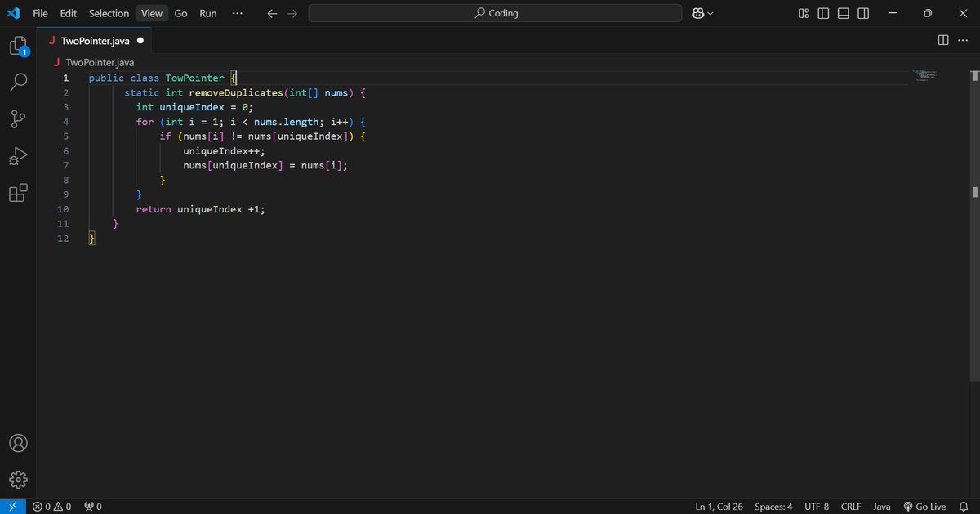
Task: Click the 'nums.length' expression
Action: coord(286,122)
